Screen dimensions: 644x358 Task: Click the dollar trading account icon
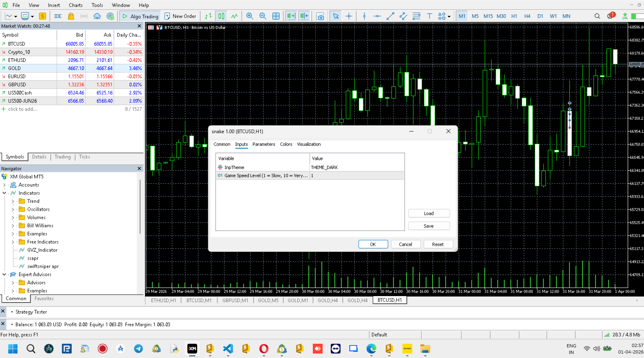(x=42, y=16)
